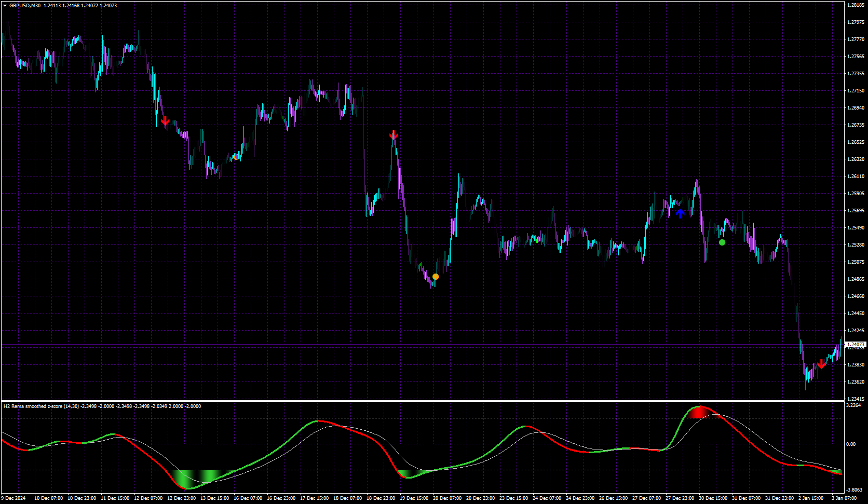Image resolution: width=868 pixels, height=504 pixels.
Task: Click the current price label 1.24073
Action: tap(856, 344)
